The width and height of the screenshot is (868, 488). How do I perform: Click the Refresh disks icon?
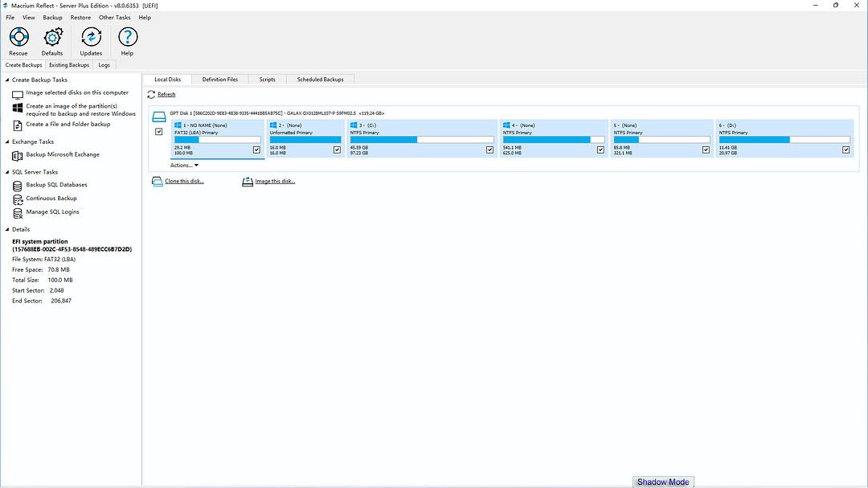point(151,95)
